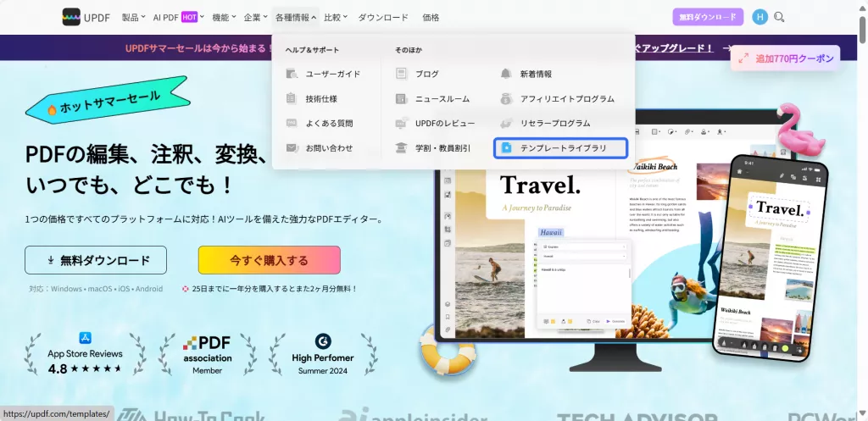The image size is (868, 421).
Task: Click the G2 High Performer badge icon
Action: [323, 341]
